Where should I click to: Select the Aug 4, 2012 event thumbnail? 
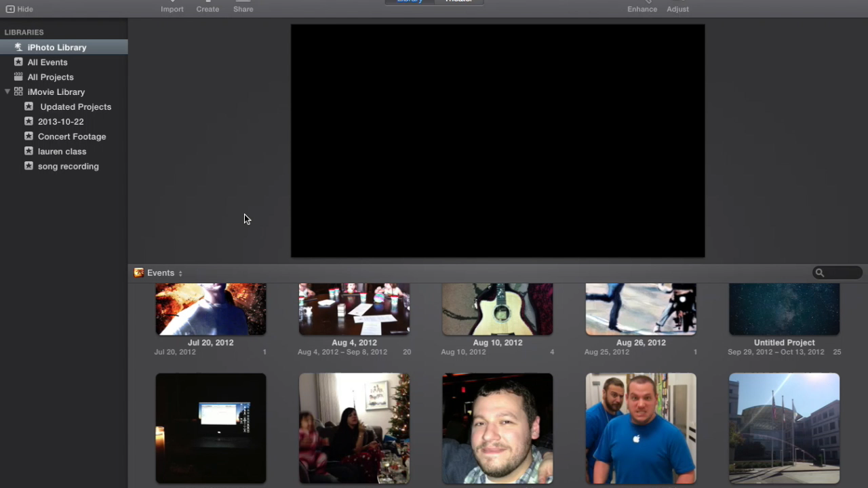pyautogui.click(x=354, y=309)
